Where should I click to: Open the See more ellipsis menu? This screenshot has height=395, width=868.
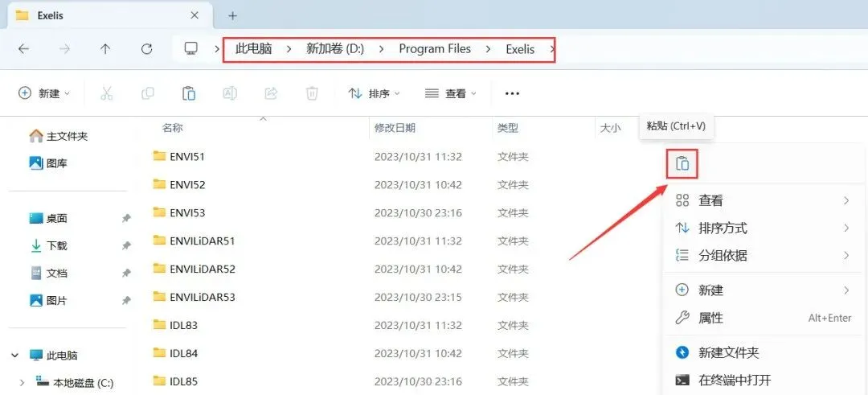[x=512, y=93]
